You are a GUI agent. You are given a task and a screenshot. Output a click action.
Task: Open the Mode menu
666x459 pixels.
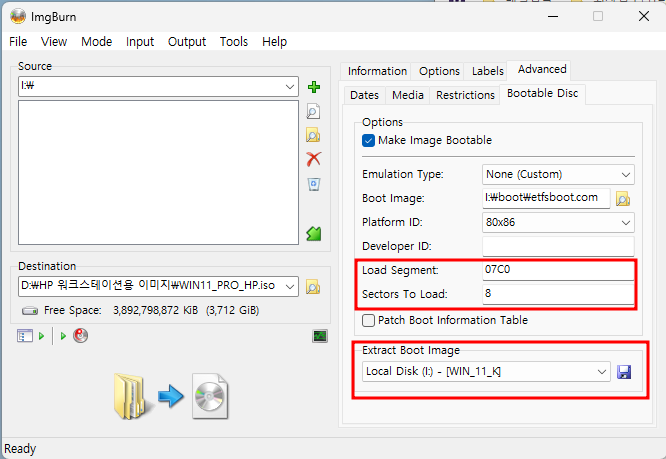coord(96,42)
